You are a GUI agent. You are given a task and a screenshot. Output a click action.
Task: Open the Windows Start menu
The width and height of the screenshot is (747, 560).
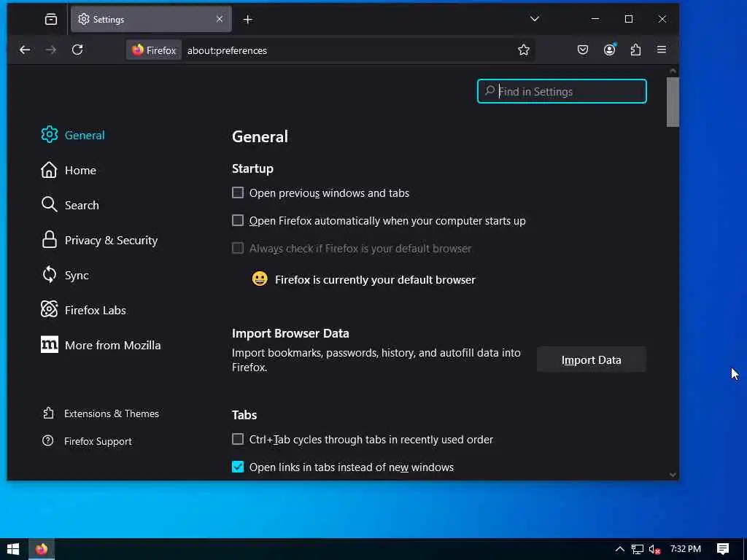13,549
